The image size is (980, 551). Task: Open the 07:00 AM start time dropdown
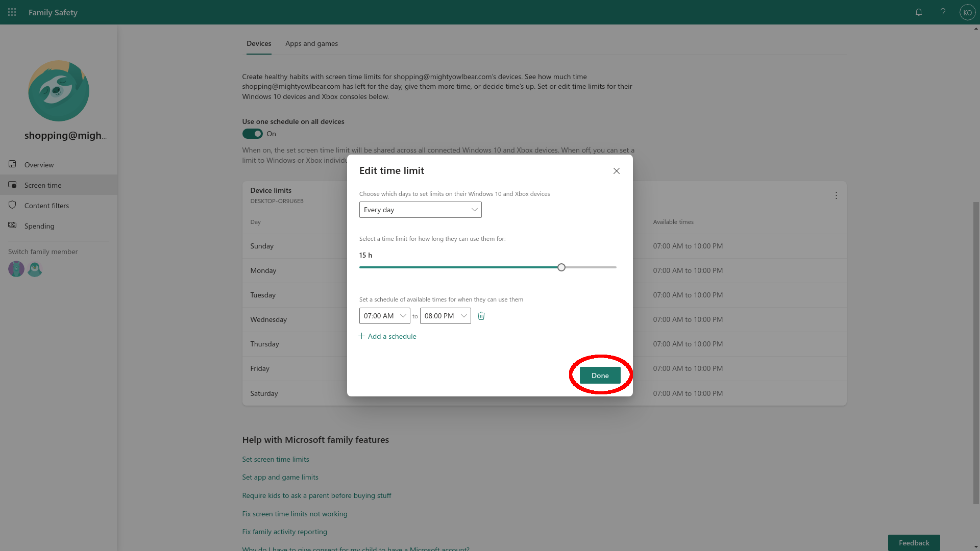[x=384, y=316]
